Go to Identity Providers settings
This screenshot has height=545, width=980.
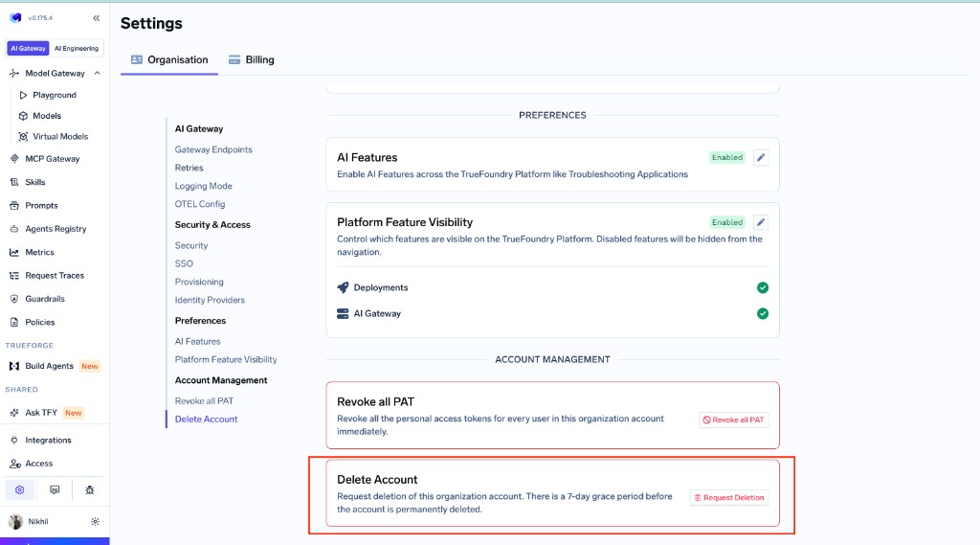click(210, 300)
